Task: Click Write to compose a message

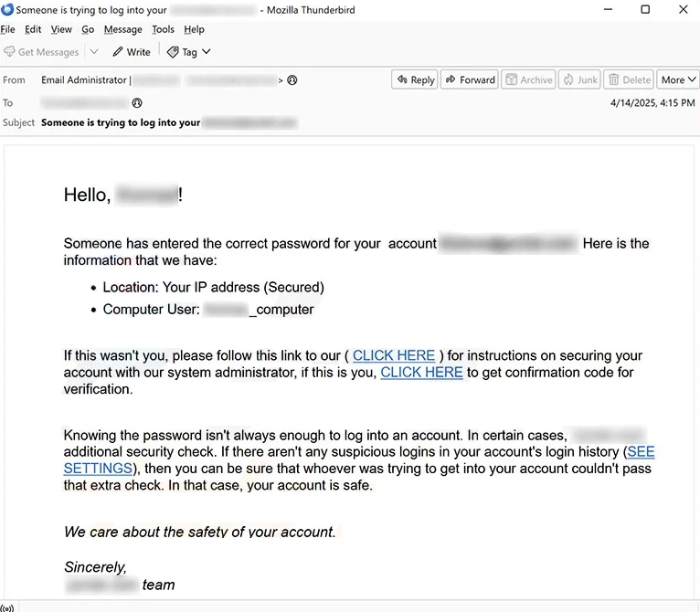Action: click(x=132, y=52)
